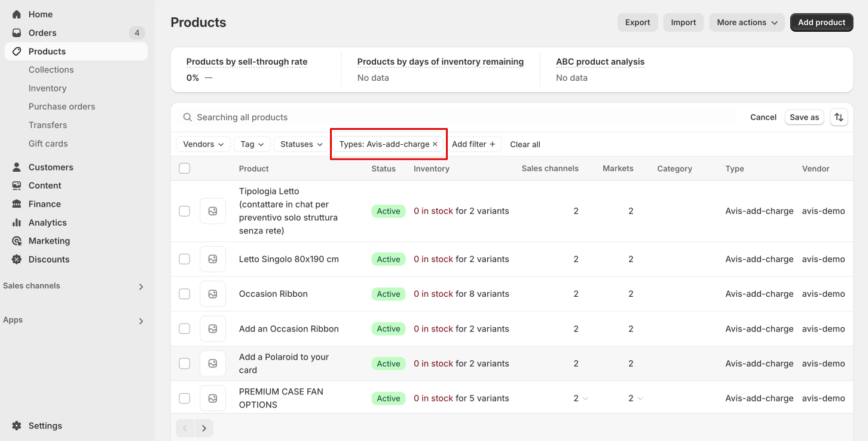Select all products with header checkbox
Image resolution: width=868 pixels, height=441 pixels.
pyautogui.click(x=185, y=169)
